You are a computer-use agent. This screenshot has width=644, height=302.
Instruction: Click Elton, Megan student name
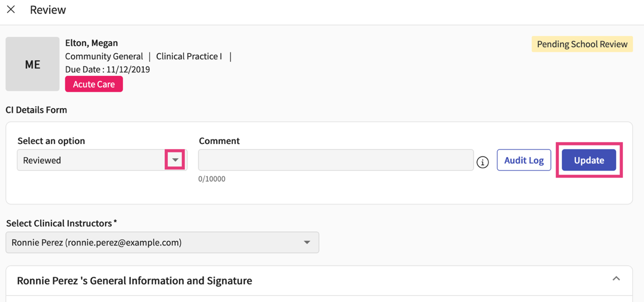91,43
